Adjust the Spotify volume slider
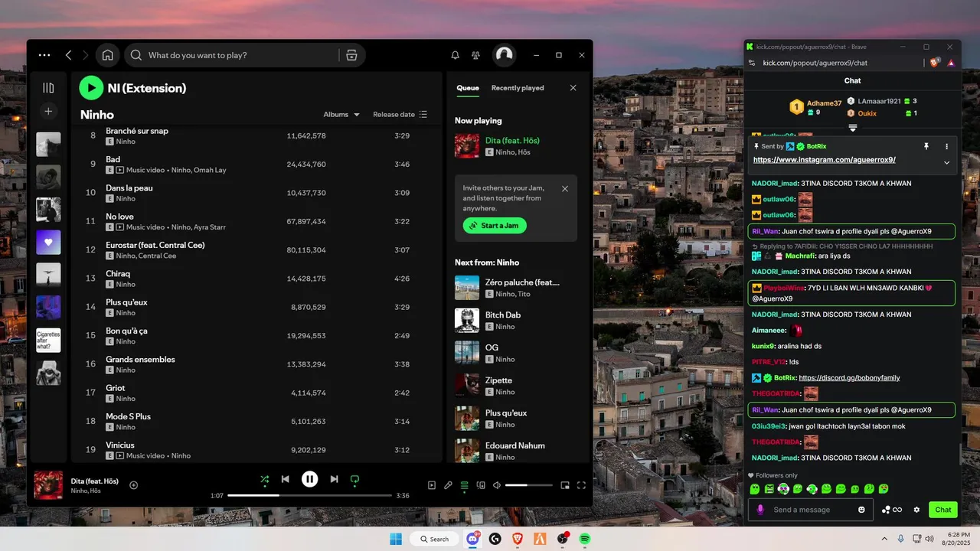Image resolution: width=980 pixels, height=551 pixels. [x=529, y=485]
